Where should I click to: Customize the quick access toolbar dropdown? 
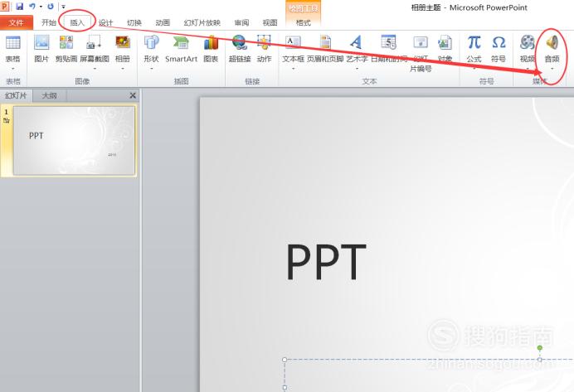pyautogui.click(x=63, y=7)
